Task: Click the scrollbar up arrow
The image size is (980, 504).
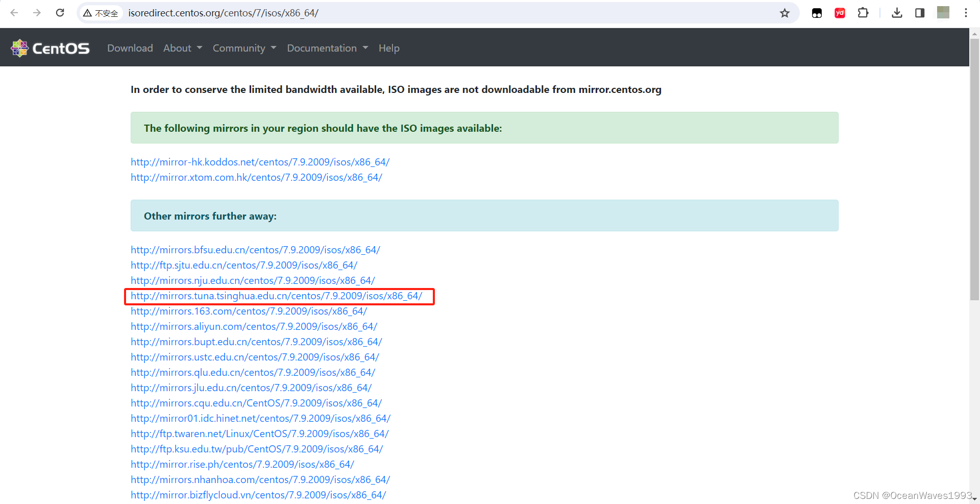Action: (x=974, y=33)
